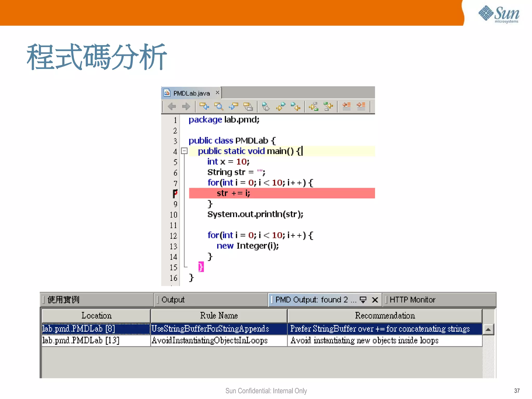
Task: Close the PMDLab.java editor tab
Action: [217, 92]
